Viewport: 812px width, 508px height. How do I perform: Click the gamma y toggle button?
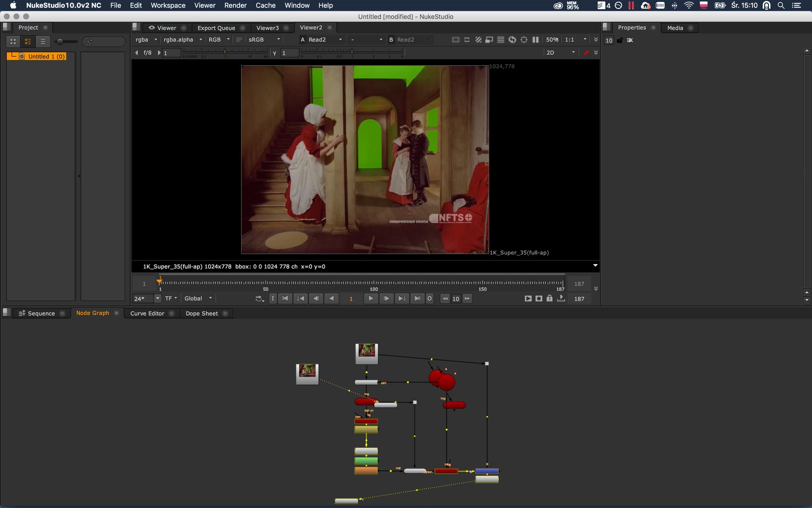click(x=274, y=53)
